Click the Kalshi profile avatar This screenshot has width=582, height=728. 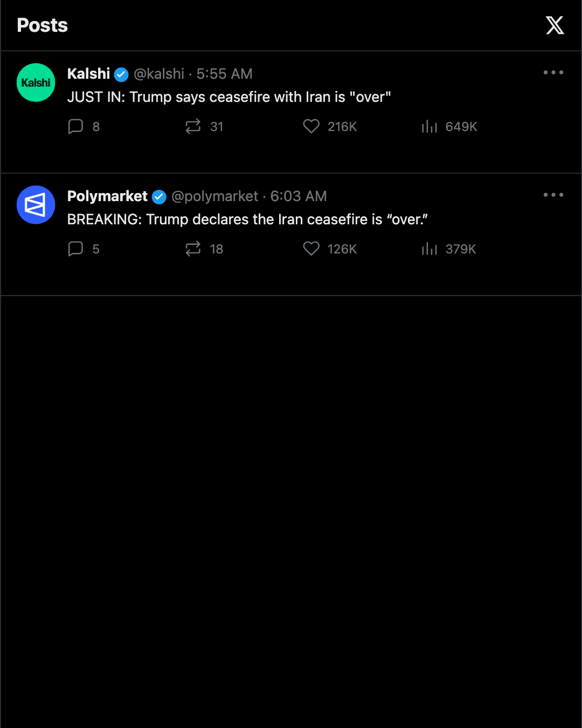click(x=36, y=83)
